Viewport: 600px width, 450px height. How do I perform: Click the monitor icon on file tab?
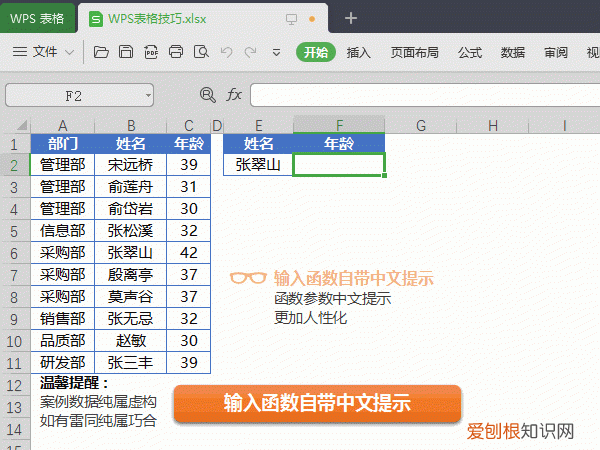291,19
